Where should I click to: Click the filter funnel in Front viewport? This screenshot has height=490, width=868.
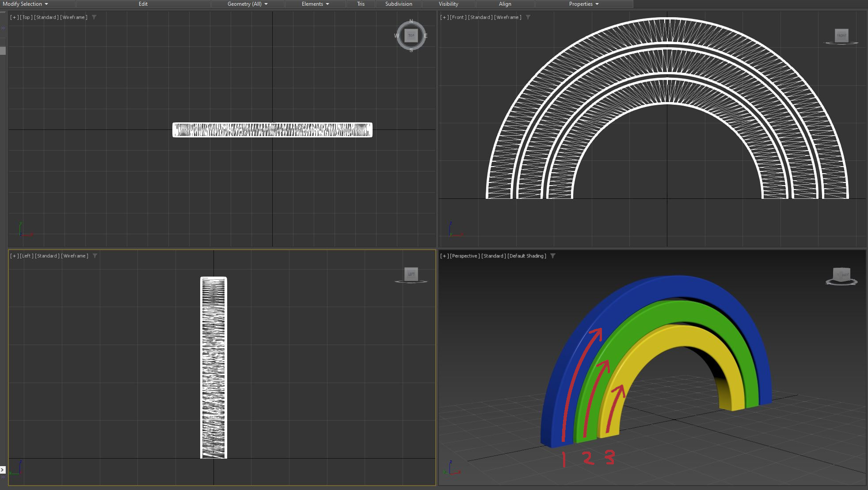pyautogui.click(x=528, y=17)
